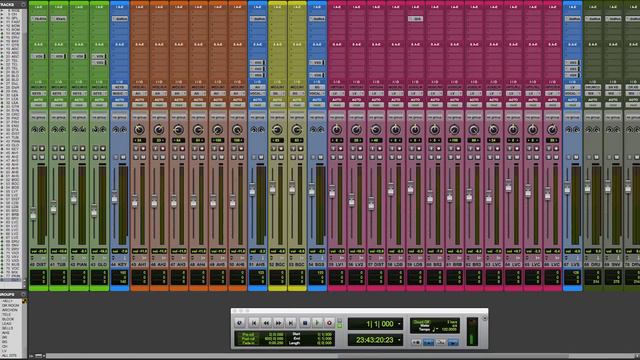Click the Fast Forward transport button
The width and height of the screenshot is (640, 360).
(x=278, y=323)
